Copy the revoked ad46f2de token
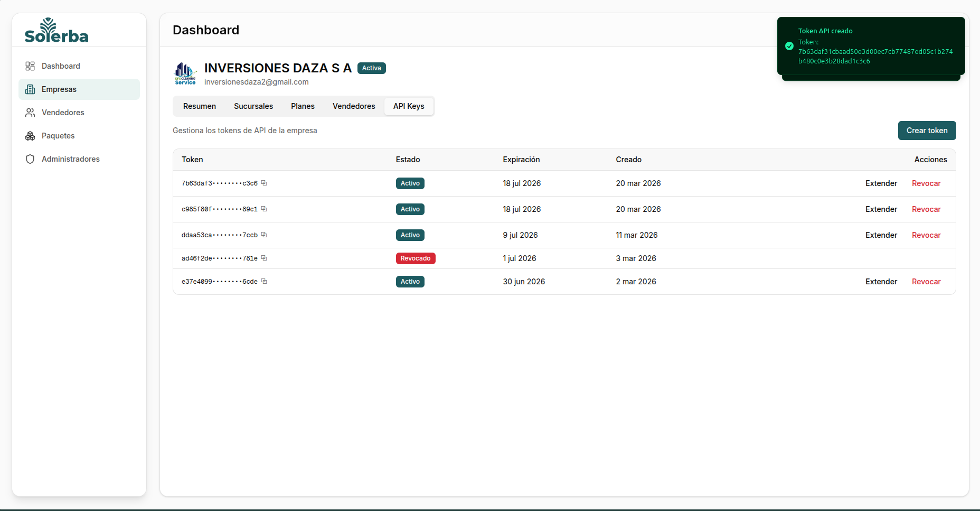The height and width of the screenshot is (511, 980). click(x=264, y=258)
